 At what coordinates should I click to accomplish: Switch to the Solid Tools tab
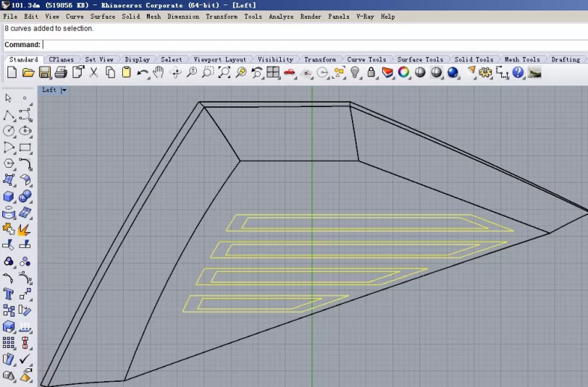coord(473,59)
